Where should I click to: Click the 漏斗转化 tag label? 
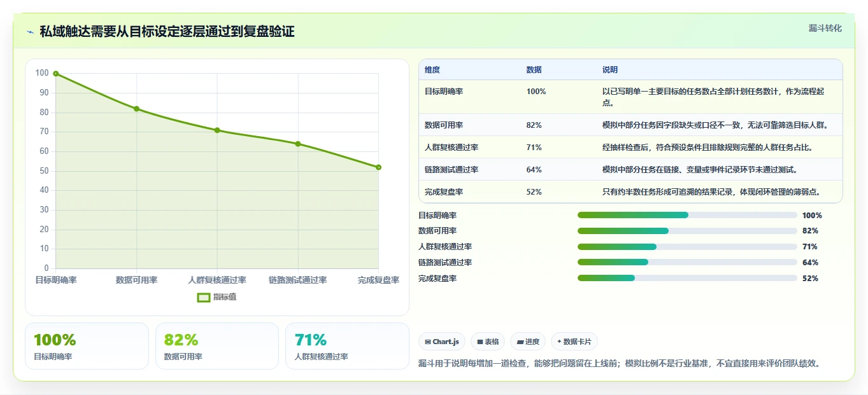tap(825, 28)
